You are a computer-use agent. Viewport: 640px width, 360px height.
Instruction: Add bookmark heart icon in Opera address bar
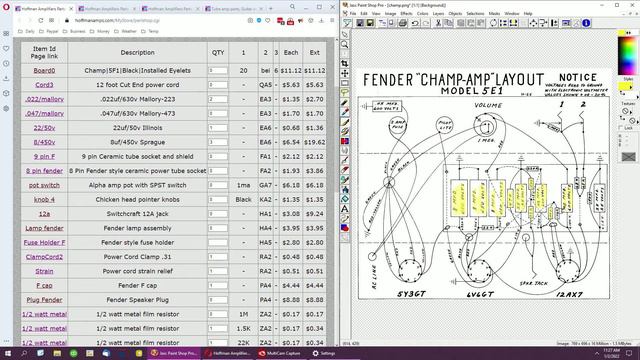click(268, 20)
